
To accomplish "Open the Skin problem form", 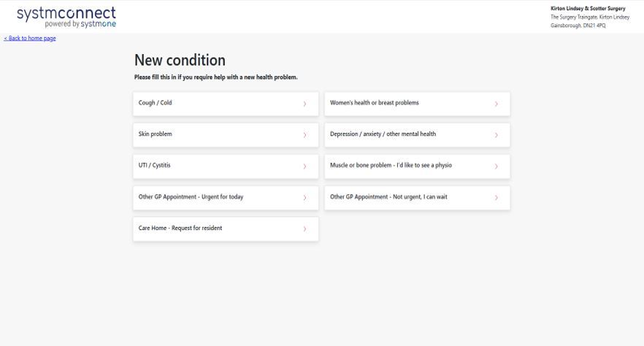I will (x=156, y=134).
